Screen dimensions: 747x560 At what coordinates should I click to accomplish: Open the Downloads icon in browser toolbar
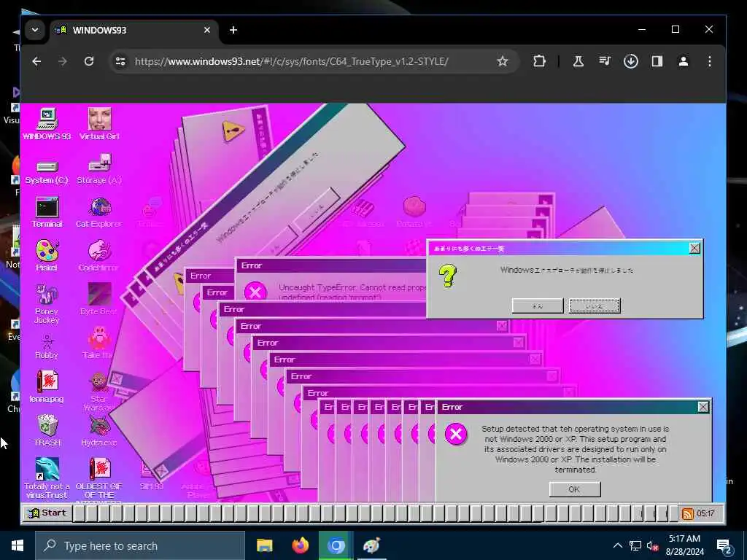pyautogui.click(x=631, y=61)
